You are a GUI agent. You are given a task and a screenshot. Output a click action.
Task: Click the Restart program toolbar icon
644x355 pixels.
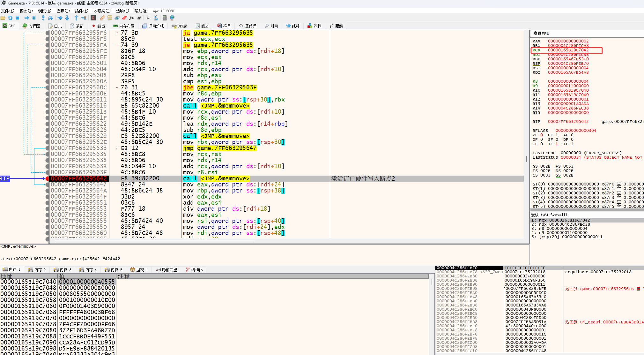point(10,18)
